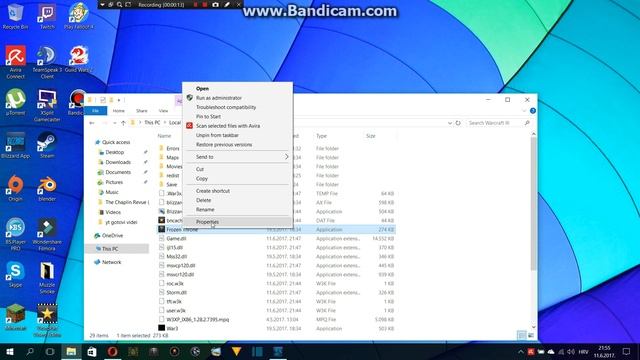This screenshot has height=360, width=640.
Task: Sort by the Size column header
Action: pyautogui.click(x=371, y=136)
